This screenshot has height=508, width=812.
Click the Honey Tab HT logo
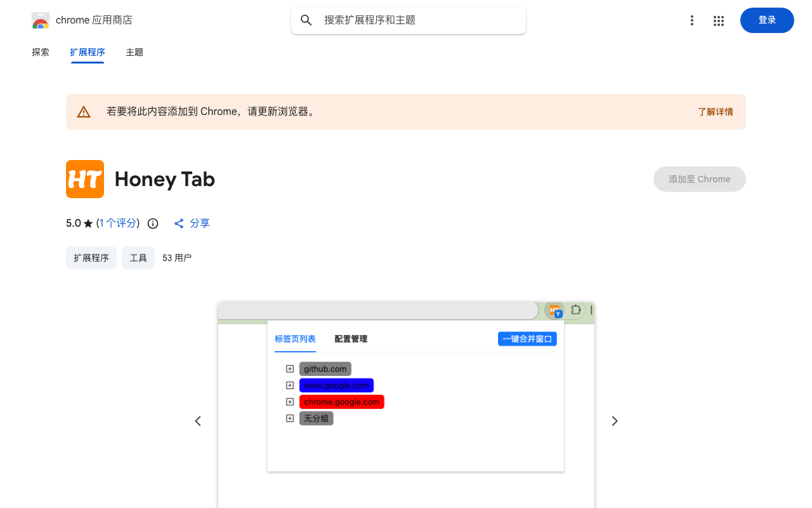click(x=85, y=179)
